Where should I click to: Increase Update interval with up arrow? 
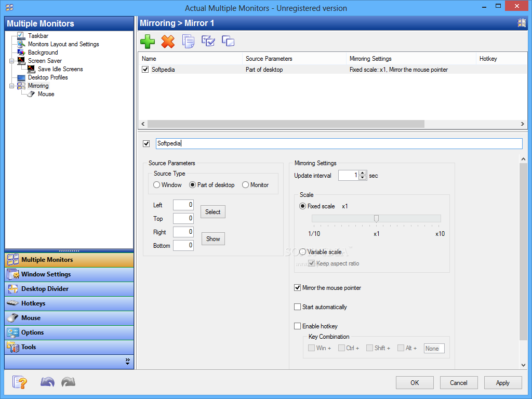362,173
